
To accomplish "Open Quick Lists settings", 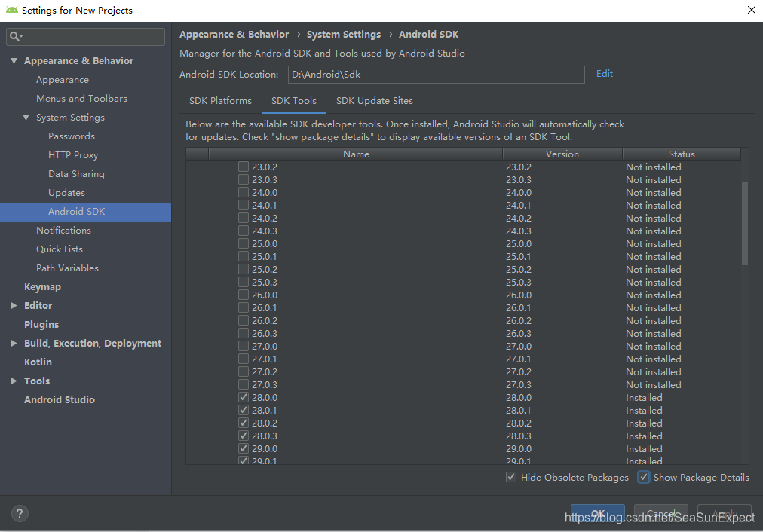I will pos(60,249).
